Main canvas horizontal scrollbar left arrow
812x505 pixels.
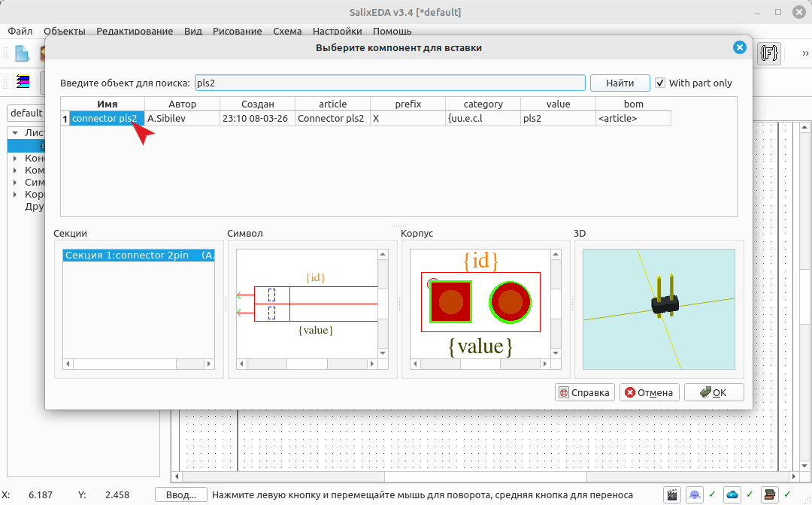click(177, 476)
